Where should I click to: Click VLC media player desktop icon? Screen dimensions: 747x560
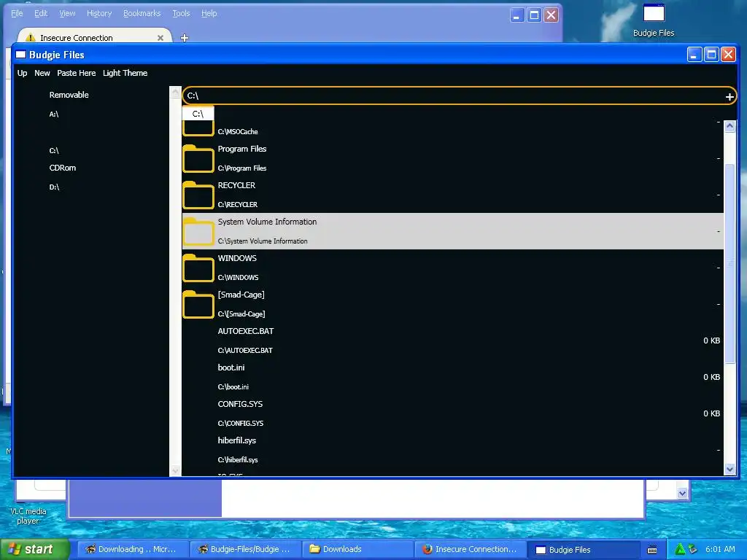tap(28, 516)
